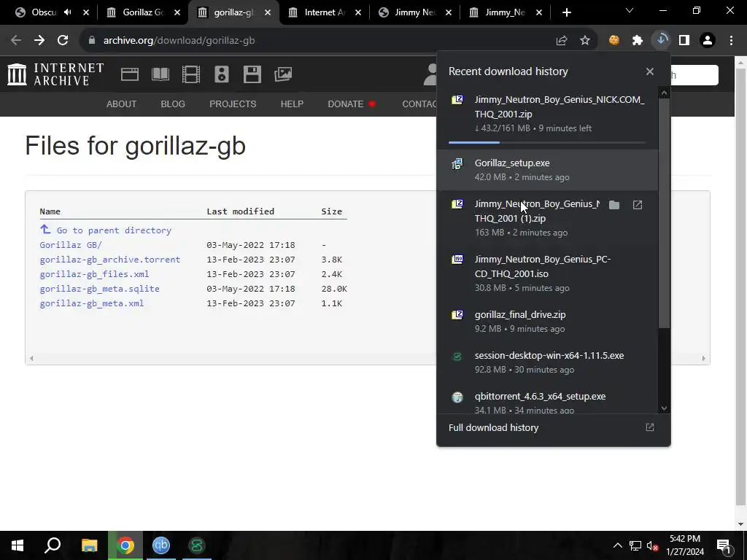Click the file listing right scroll arrow
747x560 pixels.
click(704, 358)
